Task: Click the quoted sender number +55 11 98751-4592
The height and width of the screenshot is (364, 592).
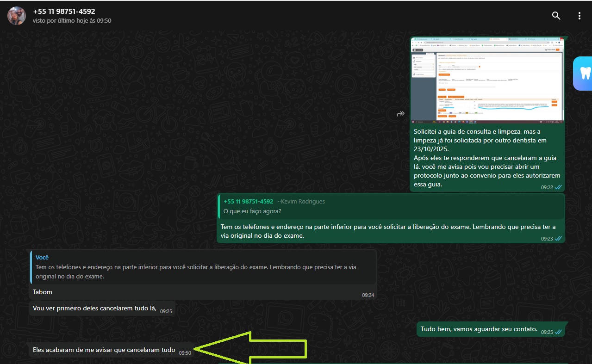Action: point(249,202)
